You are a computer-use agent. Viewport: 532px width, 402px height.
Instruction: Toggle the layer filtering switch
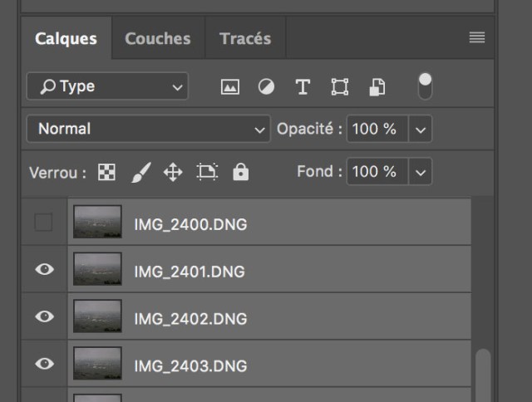coord(425,86)
